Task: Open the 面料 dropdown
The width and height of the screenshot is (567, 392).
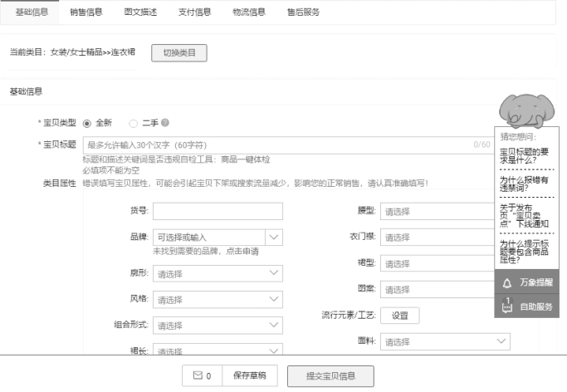Action: (x=445, y=341)
